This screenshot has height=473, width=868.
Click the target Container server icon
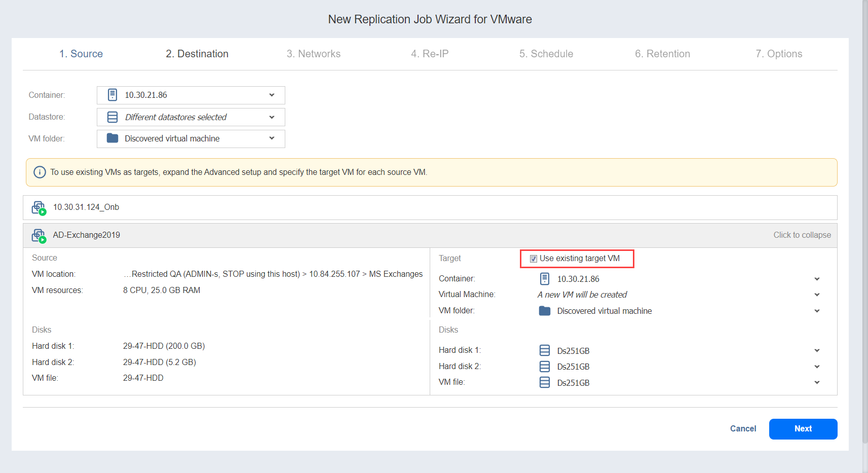(x=545, y=279)
